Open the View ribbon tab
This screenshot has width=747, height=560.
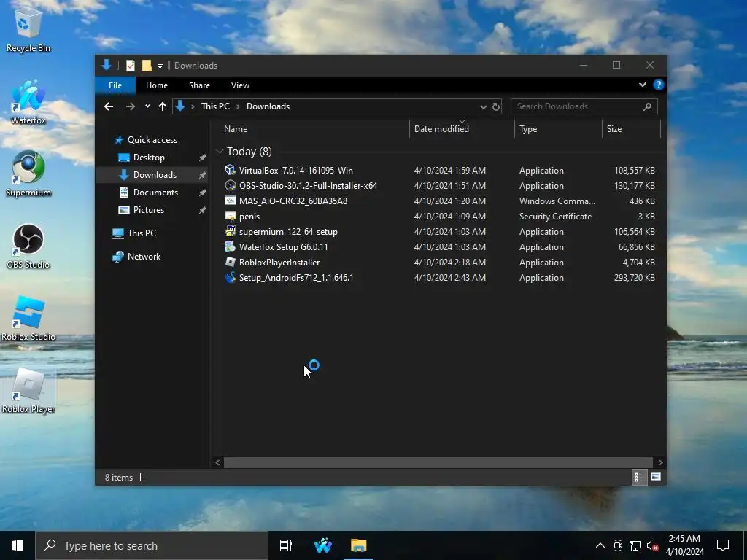[x=240, y=85]
